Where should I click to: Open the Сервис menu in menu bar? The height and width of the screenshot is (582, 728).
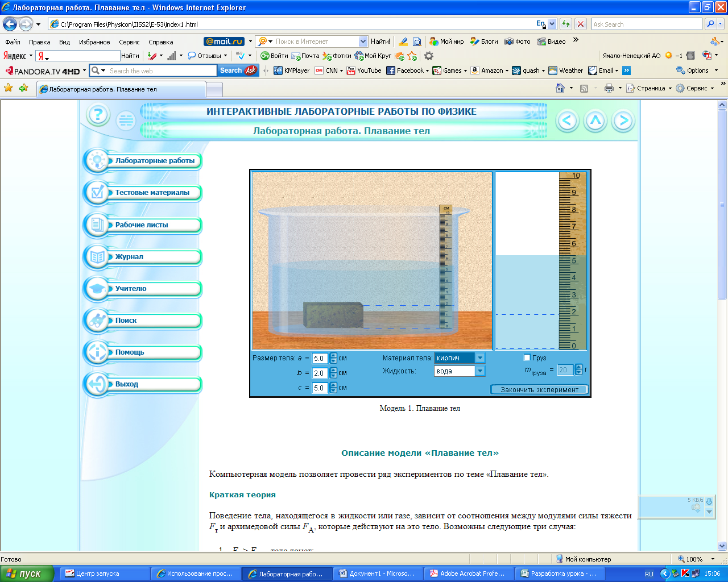pyautogui.click(x=129, y=42)
